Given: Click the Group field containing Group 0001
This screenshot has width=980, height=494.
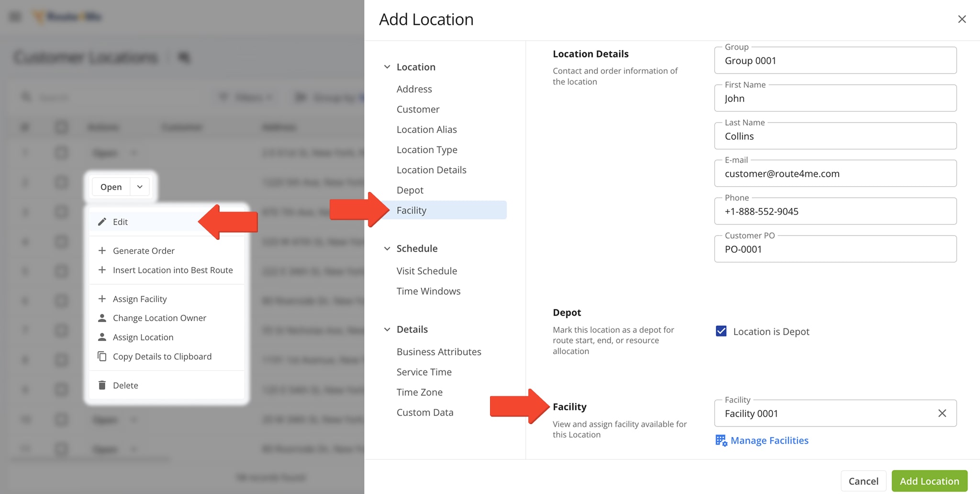Looking at the screenshot, I should (835, 60).
